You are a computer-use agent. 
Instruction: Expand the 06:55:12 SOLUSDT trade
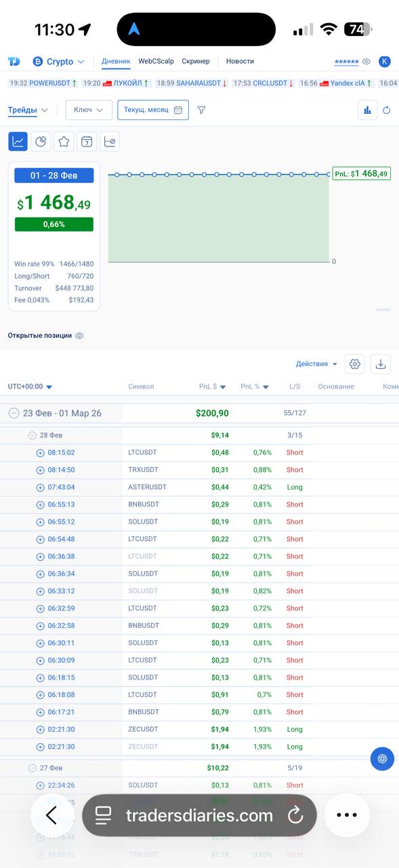40,522
